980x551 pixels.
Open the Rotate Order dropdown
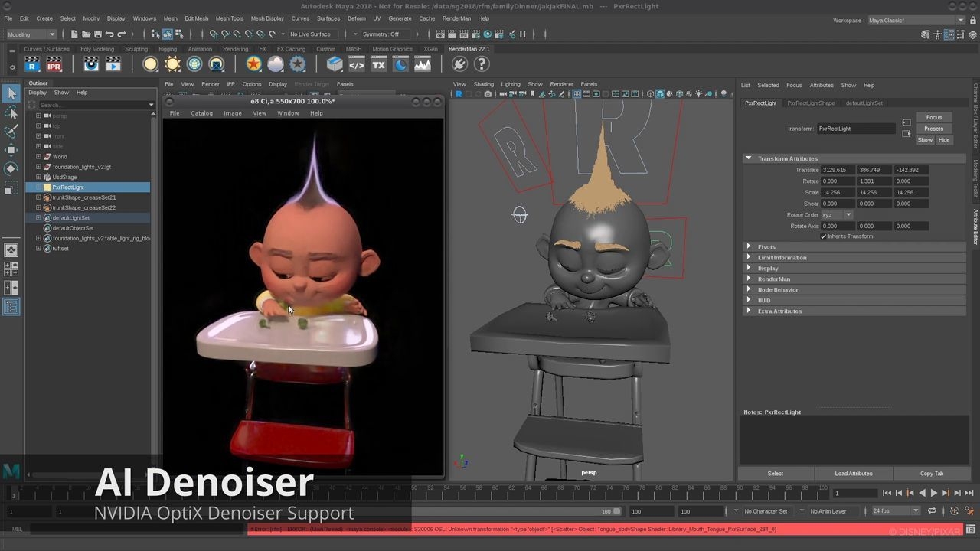pos(837,215)
